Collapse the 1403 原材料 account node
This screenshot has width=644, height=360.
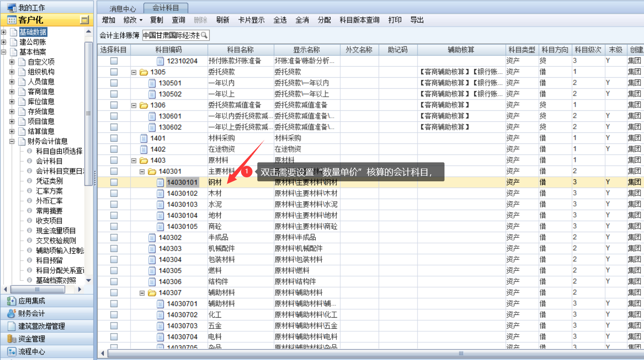pyautogui.click(x=134, y=161)
